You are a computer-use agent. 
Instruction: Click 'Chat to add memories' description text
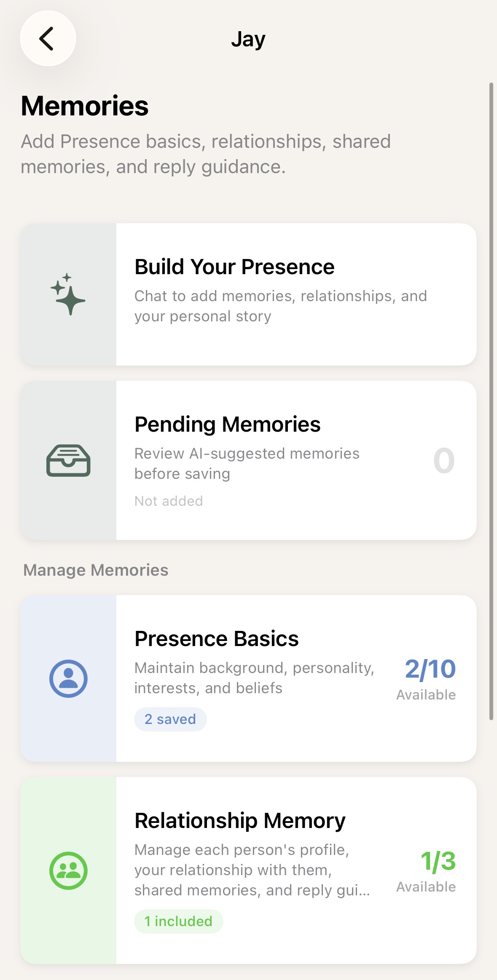click(x=280, y=306)
